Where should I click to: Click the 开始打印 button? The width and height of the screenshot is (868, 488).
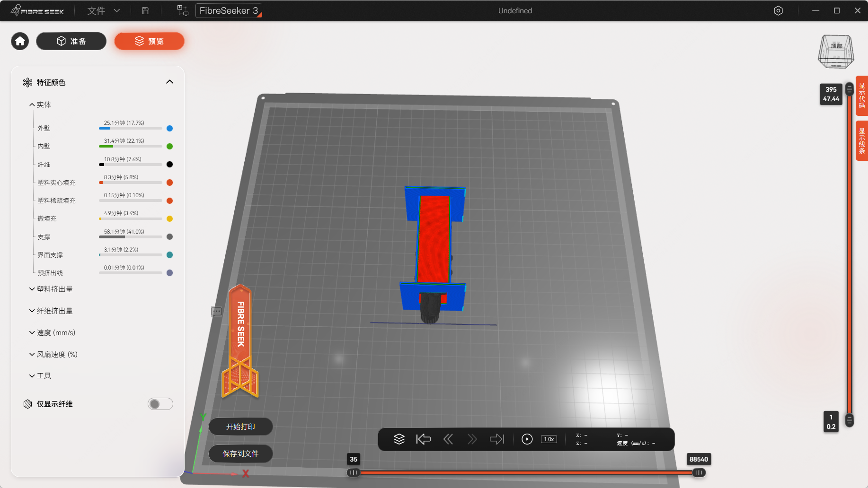240,427
